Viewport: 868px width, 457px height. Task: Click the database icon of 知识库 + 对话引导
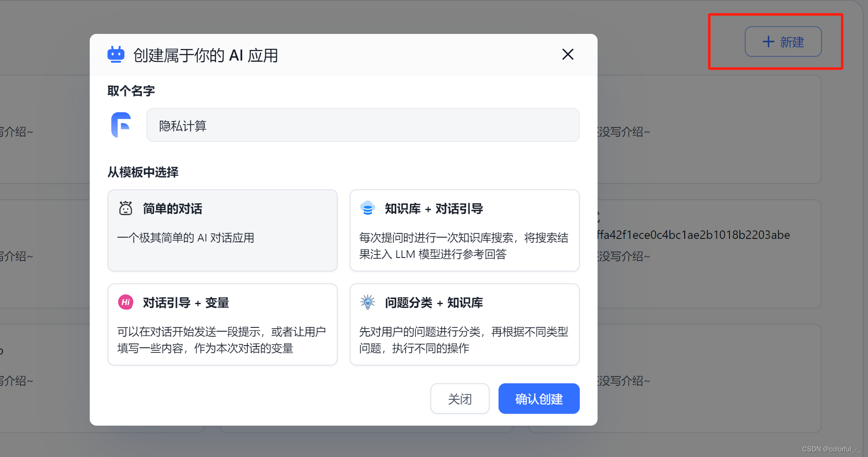[368, 208]
